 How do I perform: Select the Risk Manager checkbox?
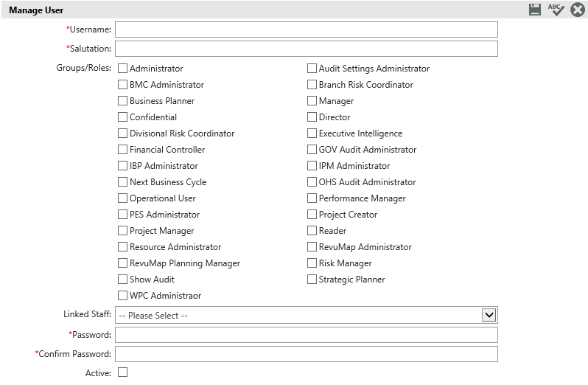(312, 263)
